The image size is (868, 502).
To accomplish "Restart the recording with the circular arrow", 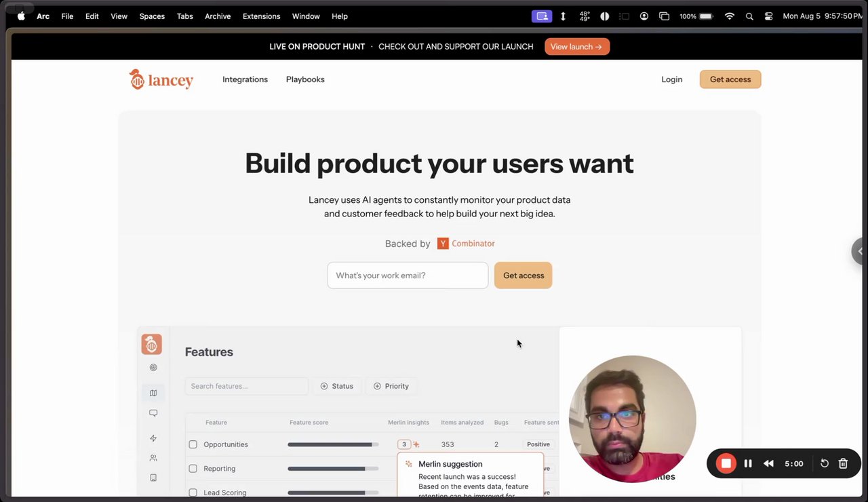I will pyautogui.click(x=825, y=463).
